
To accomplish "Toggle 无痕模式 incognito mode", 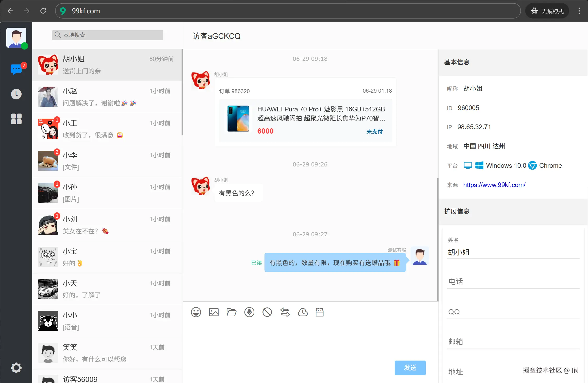I will 547,11.
